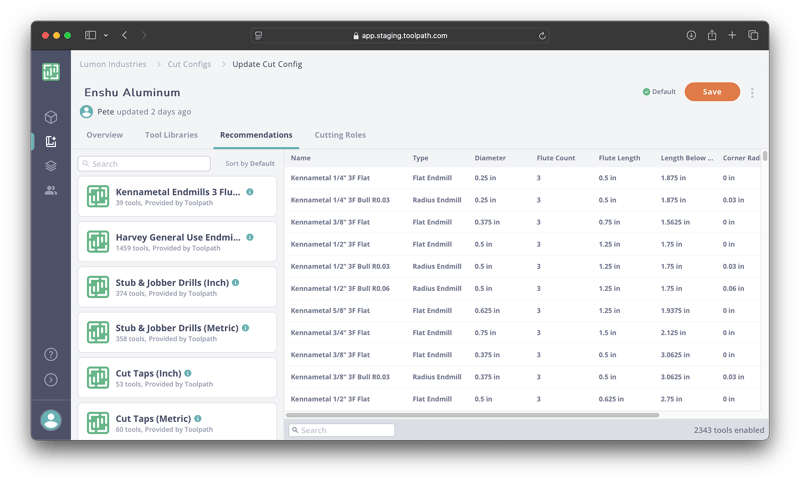Select Cut Taps (Metric) library card

[177, 421]
